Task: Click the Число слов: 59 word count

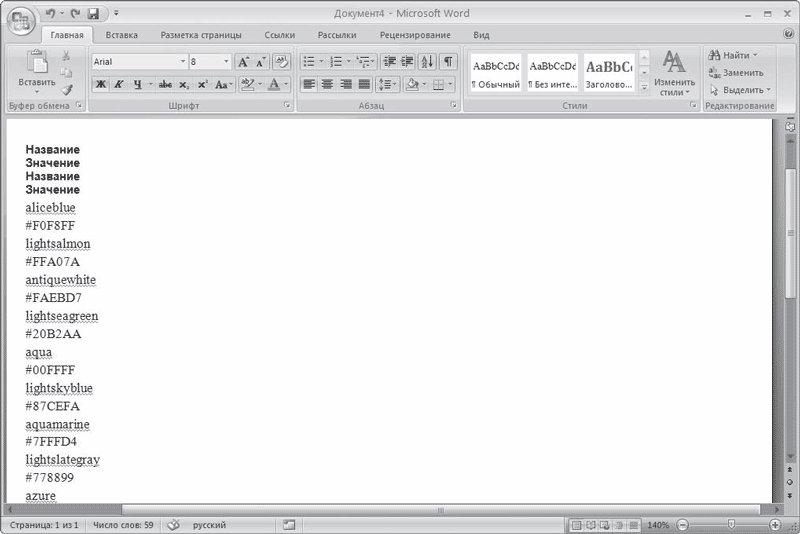Action: click(123, 525)
